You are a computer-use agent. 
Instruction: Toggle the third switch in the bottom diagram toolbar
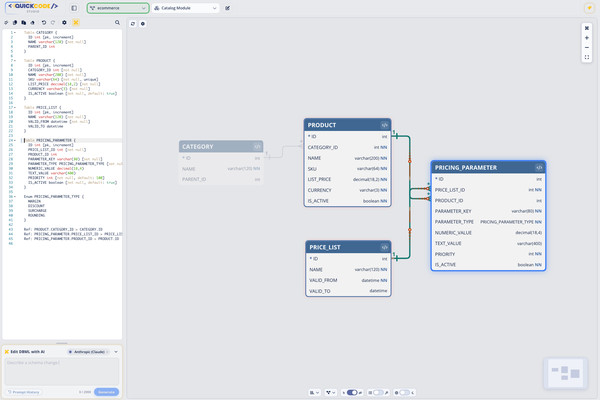pos(404,393)
